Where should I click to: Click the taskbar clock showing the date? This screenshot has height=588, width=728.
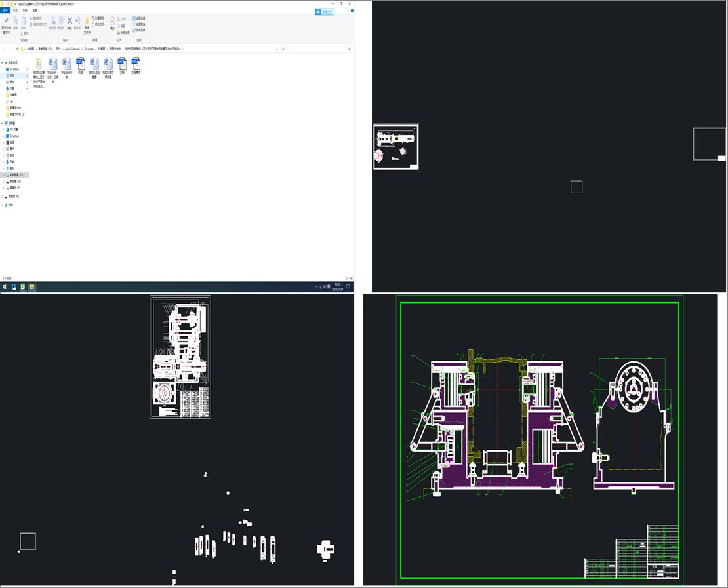[338, 287]
